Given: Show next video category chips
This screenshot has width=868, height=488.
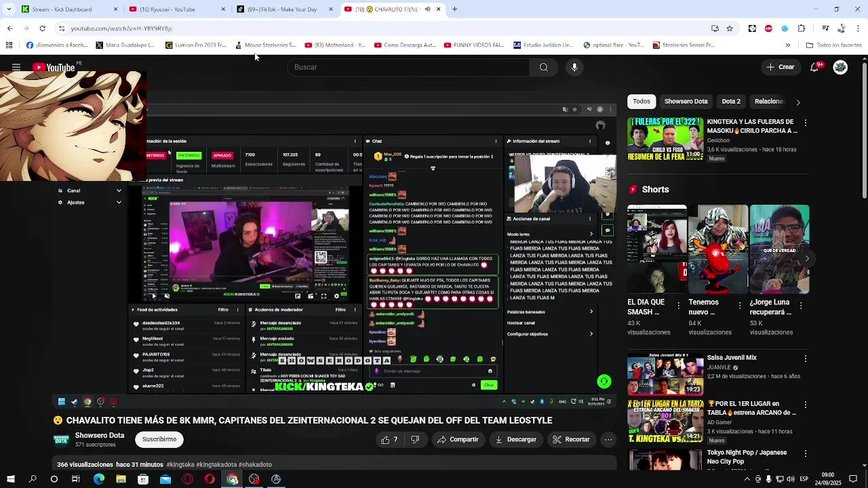Looking at the screenshot, I should pos(797,102).
